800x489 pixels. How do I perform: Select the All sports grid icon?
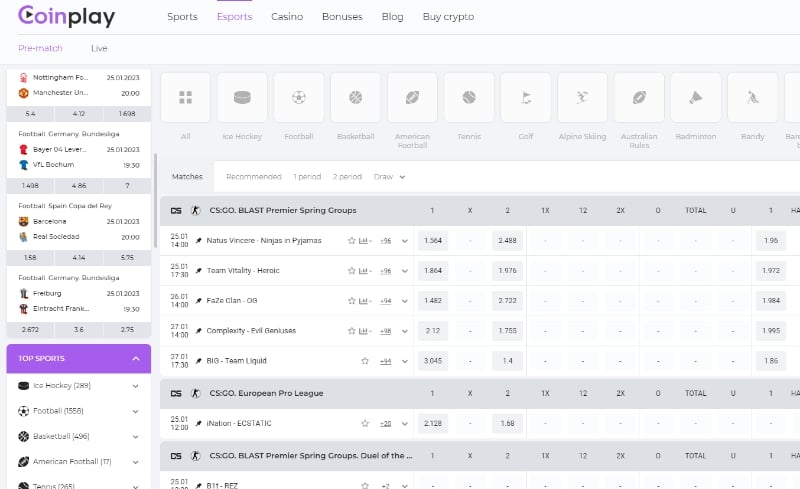(186, 97)
